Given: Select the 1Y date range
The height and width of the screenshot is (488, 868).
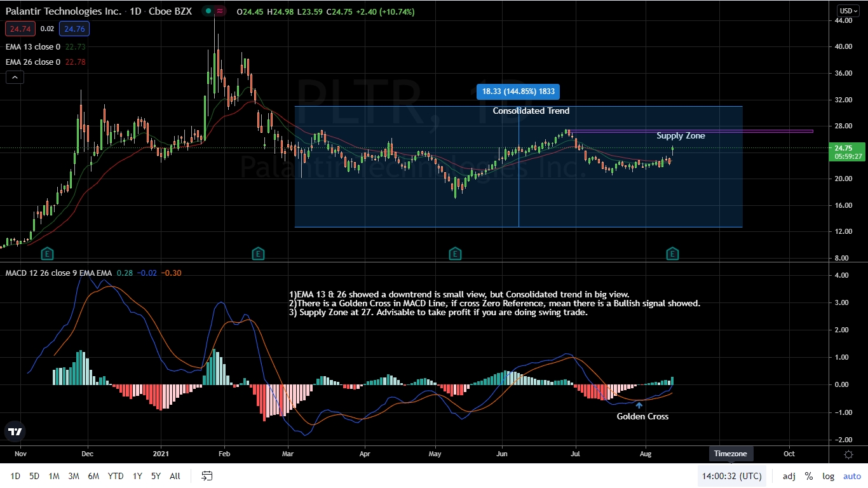Looking at the screenshot, I should pos(137,476).
